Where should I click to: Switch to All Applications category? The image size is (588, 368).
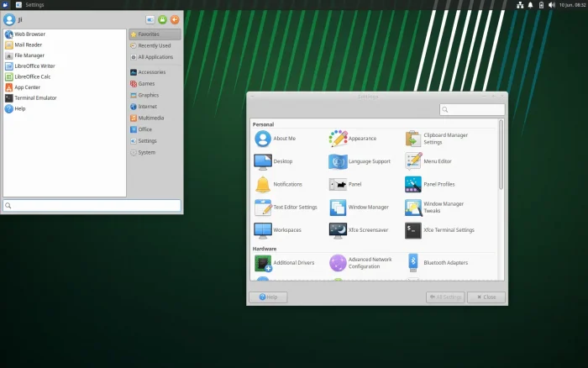pyautogui.click(x=155, y=56)
